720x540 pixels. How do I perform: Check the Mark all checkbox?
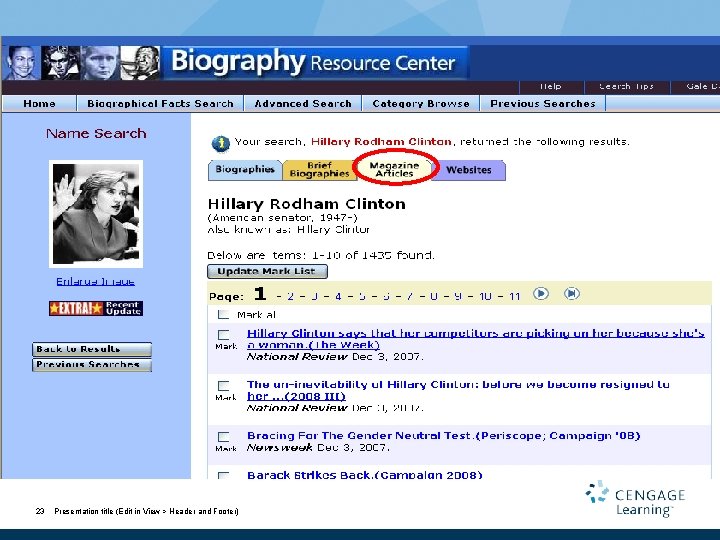coord(223,315)
